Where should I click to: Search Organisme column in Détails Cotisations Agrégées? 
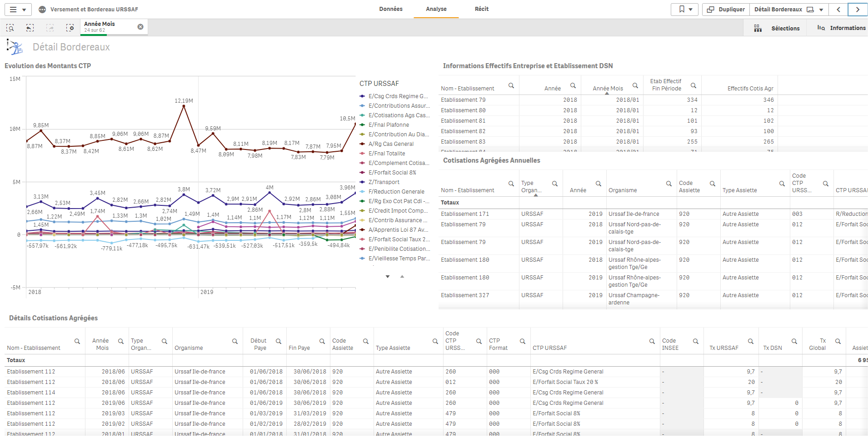235,341
